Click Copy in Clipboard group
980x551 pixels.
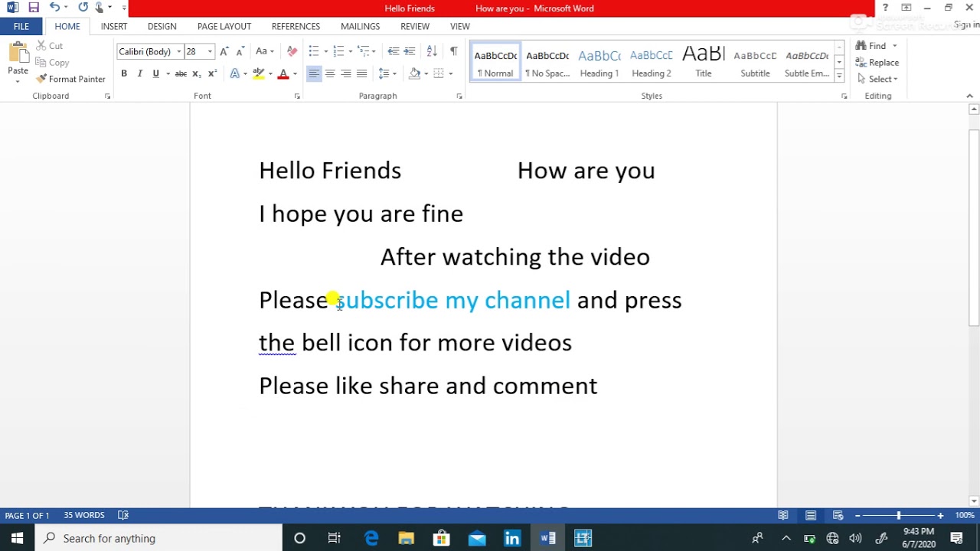pos(52,63)
